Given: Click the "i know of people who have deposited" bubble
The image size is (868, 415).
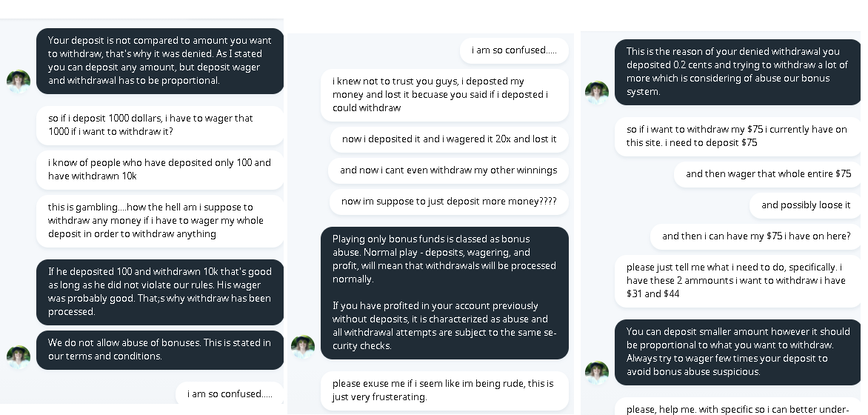Looking at the screenshot, I should 160,170.
